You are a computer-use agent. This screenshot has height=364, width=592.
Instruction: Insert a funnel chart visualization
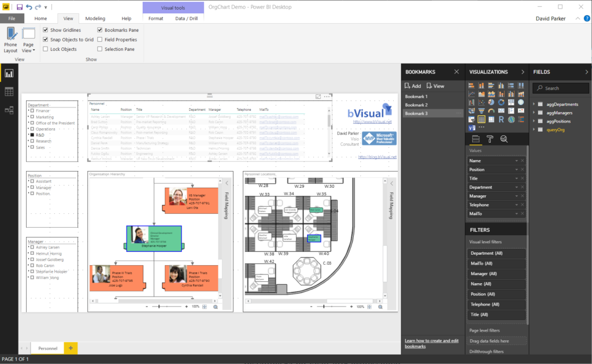tap(482, 110)
